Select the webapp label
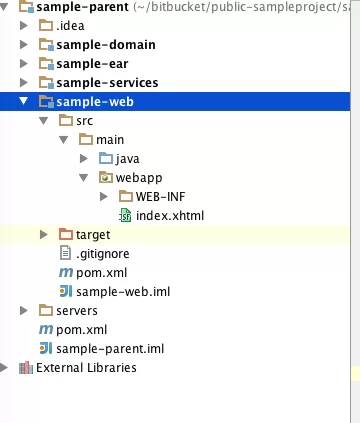Screen dimensions: 360x423 point(139,178)
